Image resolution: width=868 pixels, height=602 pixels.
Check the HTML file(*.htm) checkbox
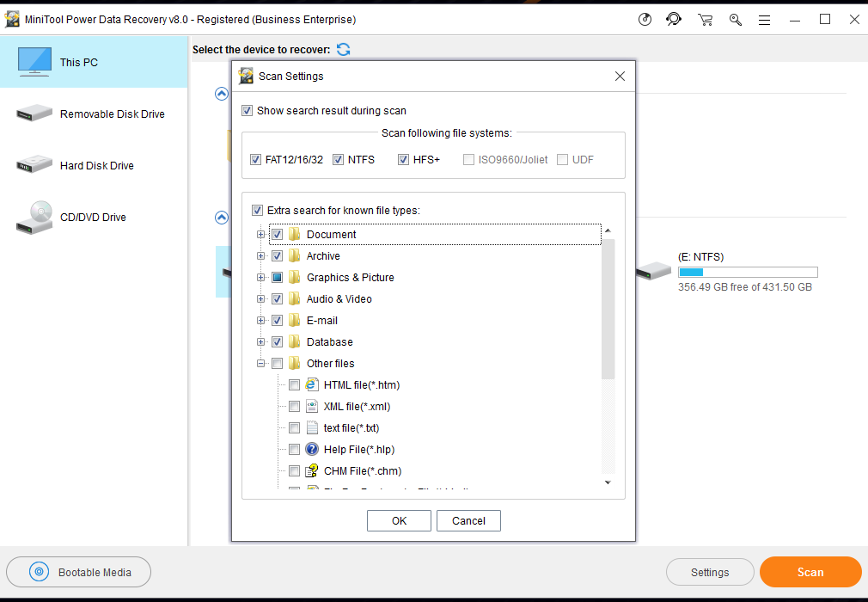(295, 385)
